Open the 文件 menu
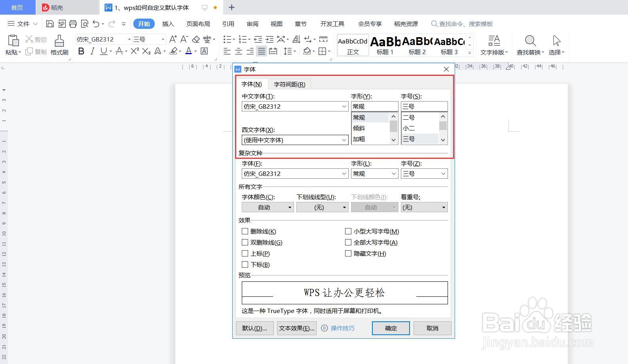This screenshot has width=628, height=364. 23,24
